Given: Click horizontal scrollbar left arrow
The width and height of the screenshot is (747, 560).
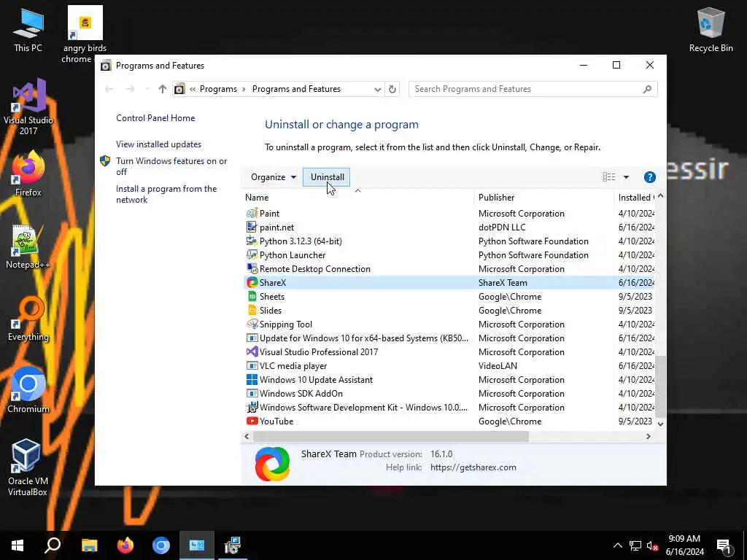Looking at the screenshot, I should coord(247,436).
